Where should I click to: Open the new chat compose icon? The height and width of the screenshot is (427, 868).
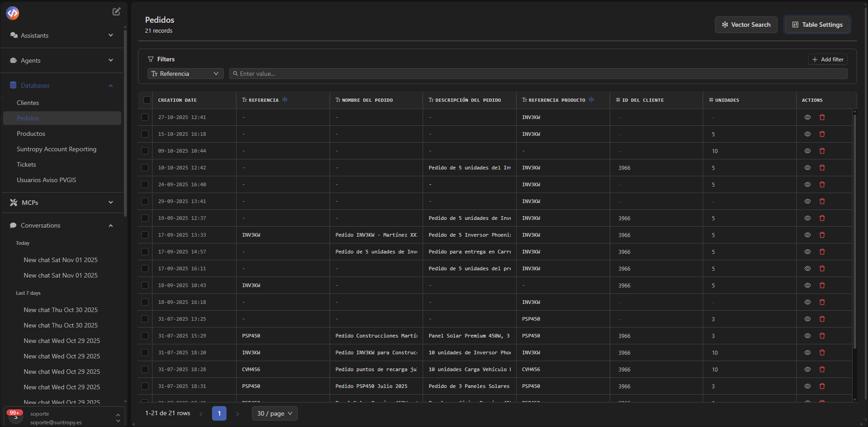click(117, 12)
